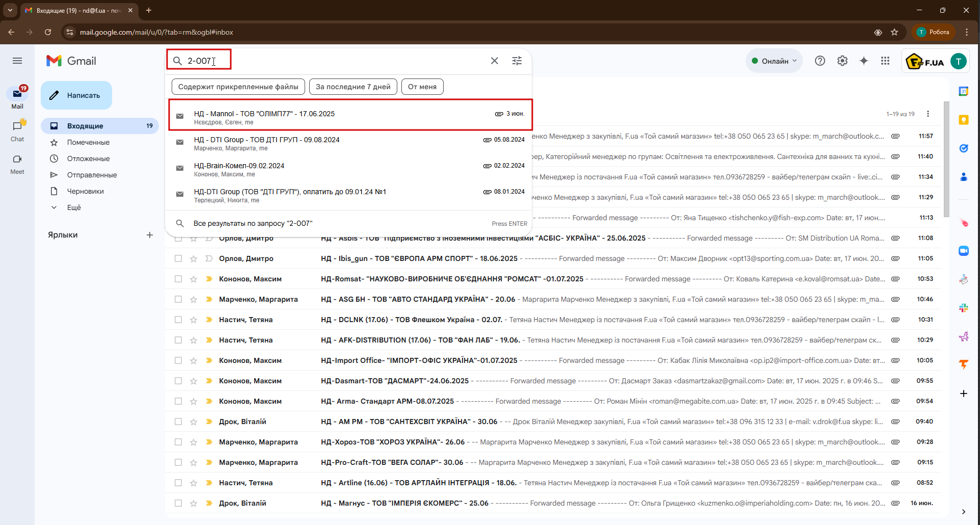This screenshot has height=525, width=980.
Task: Expand the Онлайн status dropdown
Action: (774, 61)
